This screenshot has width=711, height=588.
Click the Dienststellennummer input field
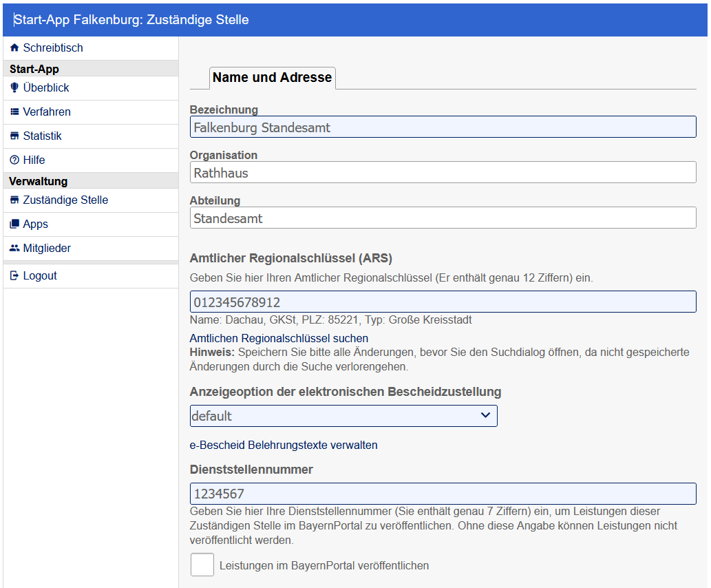coord(443,494)
